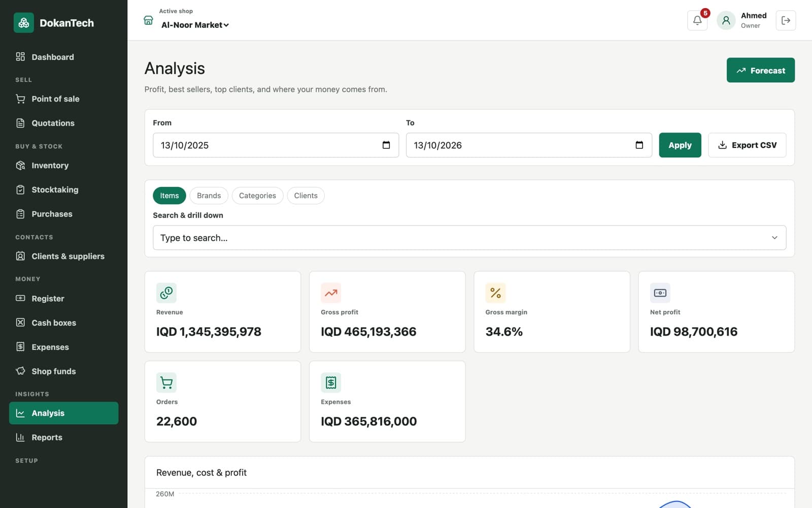Open Dashboard from sidebar
The width and height of the screenshot is (812, 508).
(63, 57)
